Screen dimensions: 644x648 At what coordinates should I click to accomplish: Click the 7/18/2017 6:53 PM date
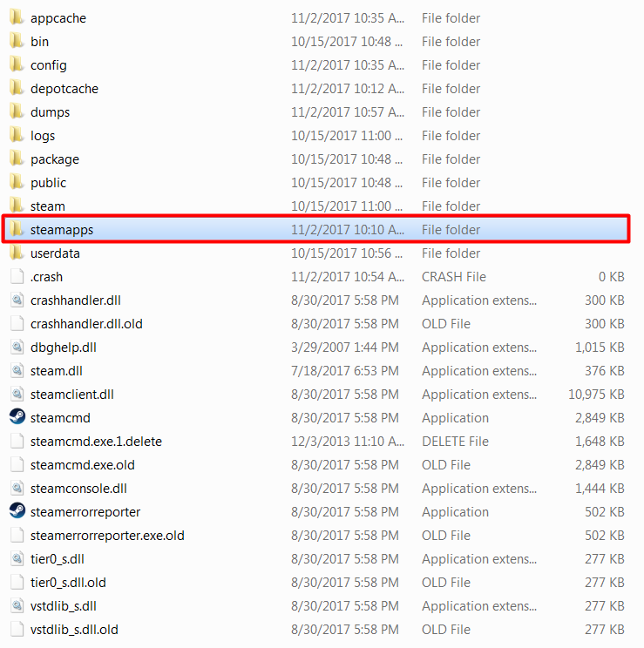coord(344,371)
